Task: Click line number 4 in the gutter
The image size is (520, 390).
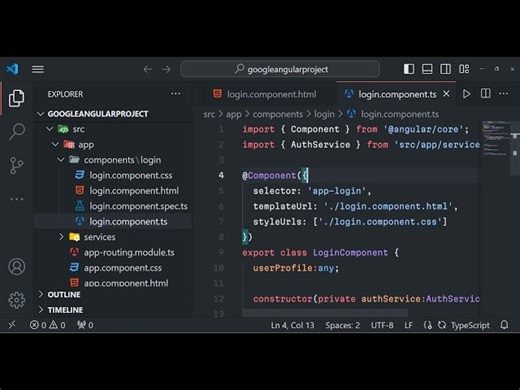Action: tap(221, 175)
